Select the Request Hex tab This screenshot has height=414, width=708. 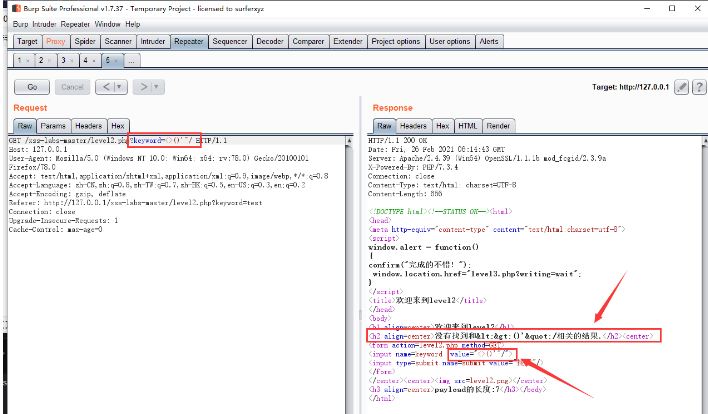[118, 126]
